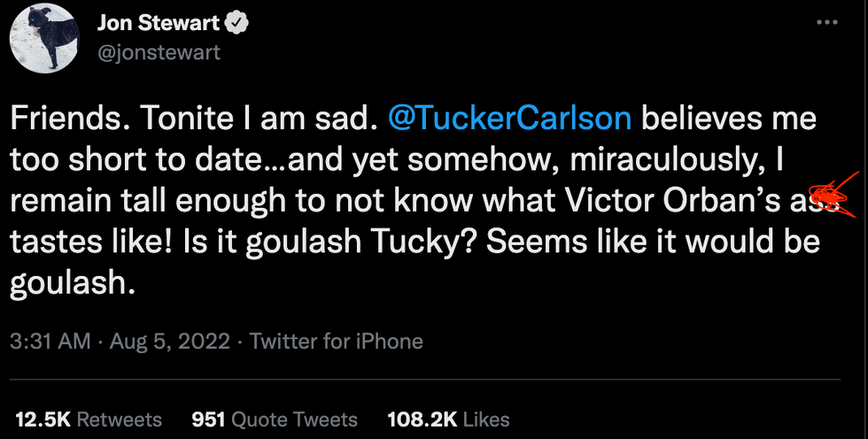The width and height of the screenshot is (868, 439).
Task: View the 12.5K Retweets list
Action: 86,419
